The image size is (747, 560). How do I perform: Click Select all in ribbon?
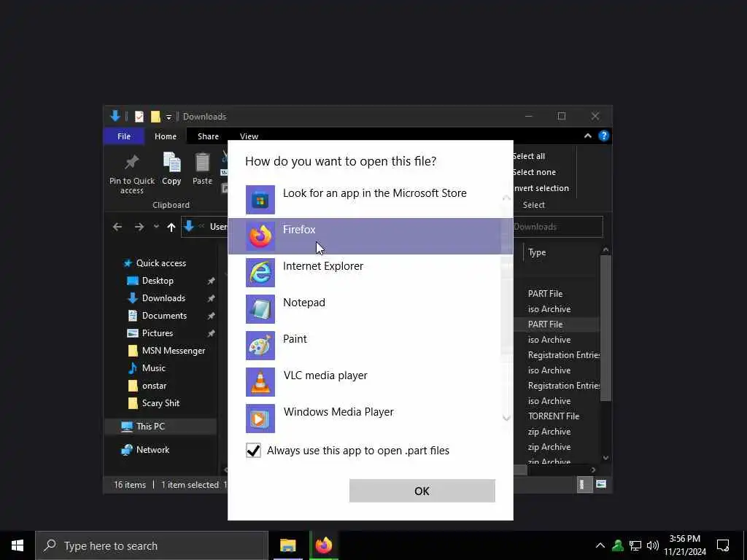(529, 156)
